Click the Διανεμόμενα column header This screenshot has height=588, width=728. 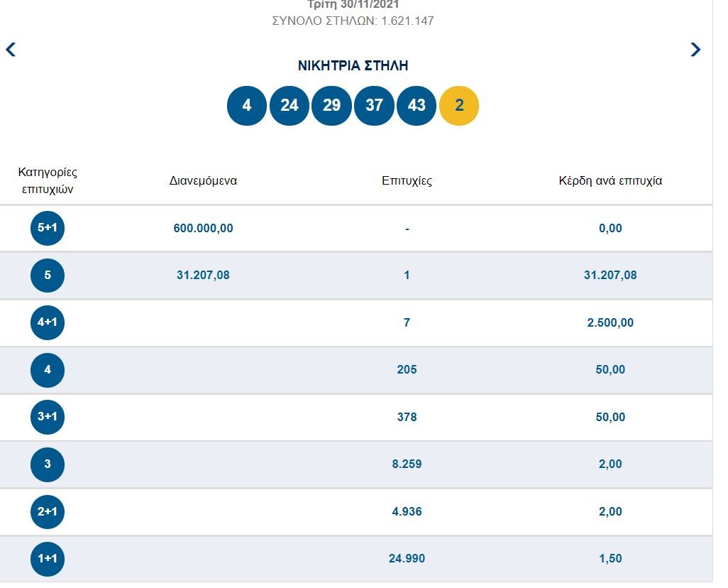coord(203,181)
